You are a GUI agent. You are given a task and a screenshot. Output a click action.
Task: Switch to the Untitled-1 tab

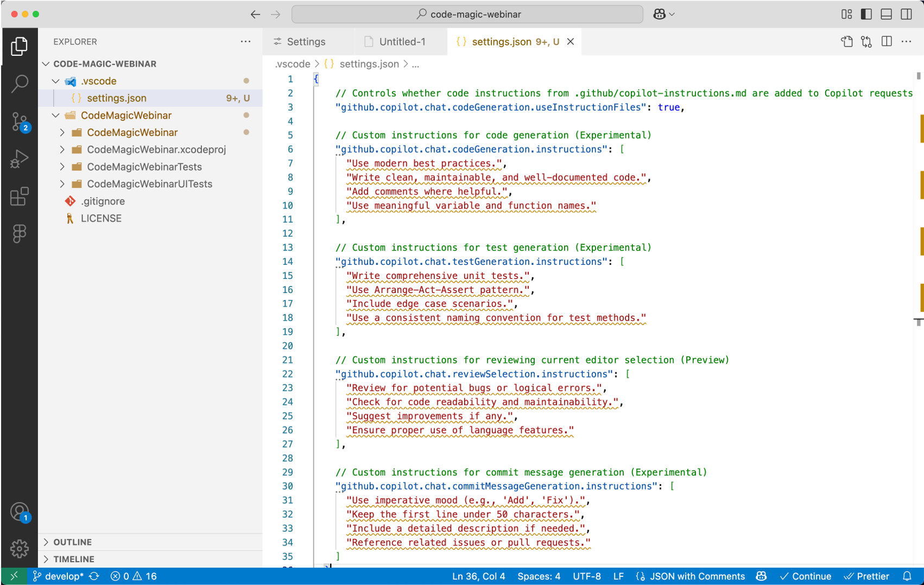(x=402, y=42)
